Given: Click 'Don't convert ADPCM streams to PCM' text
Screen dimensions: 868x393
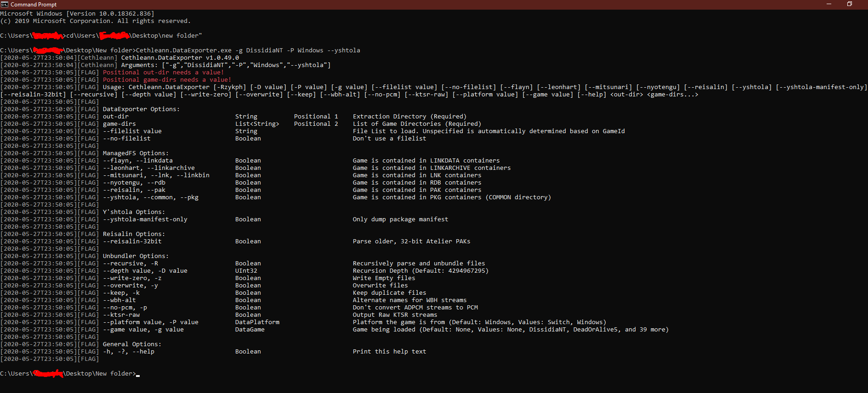Looking at the screenshot, I should coord(415,308).
